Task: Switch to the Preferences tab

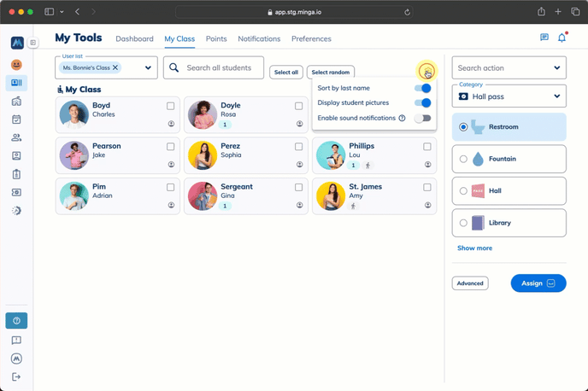Action: pyautogui.click(x=311, y=38)
